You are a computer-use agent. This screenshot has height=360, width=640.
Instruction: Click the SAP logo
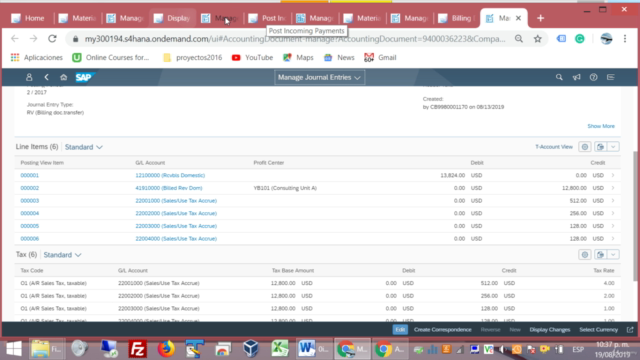[84, 77]
